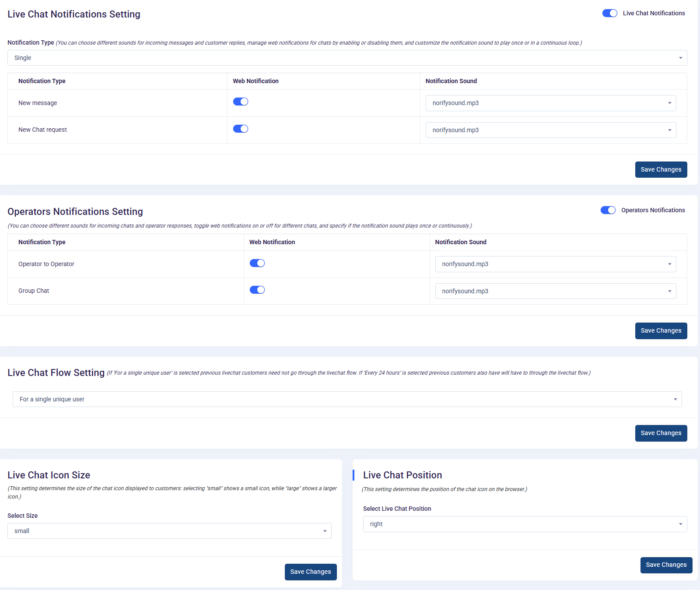Disable Group Chat web notification toggle
The image size is (700, 590).
[x=257, y=290]
